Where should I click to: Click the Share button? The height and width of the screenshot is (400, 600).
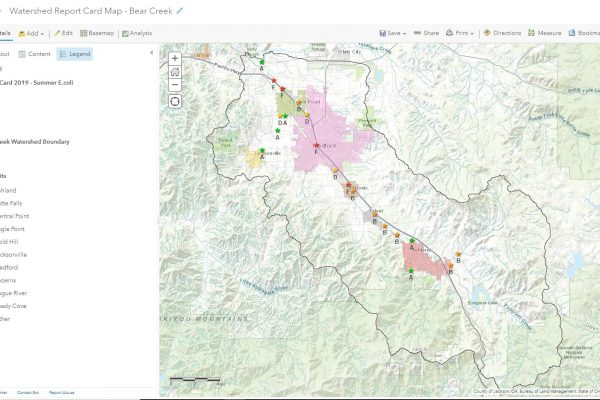pyautogui.click(x=425, y=33)
